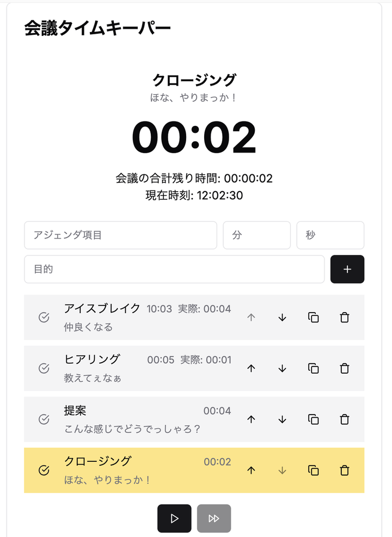
Task: Skip to next agenda item
Action: [x=214, y=518]
